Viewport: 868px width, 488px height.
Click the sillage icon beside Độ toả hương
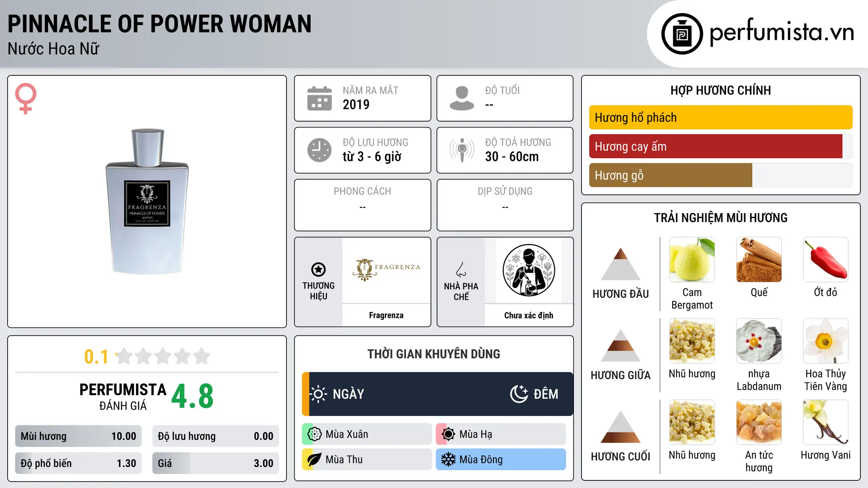click(462, 150)
